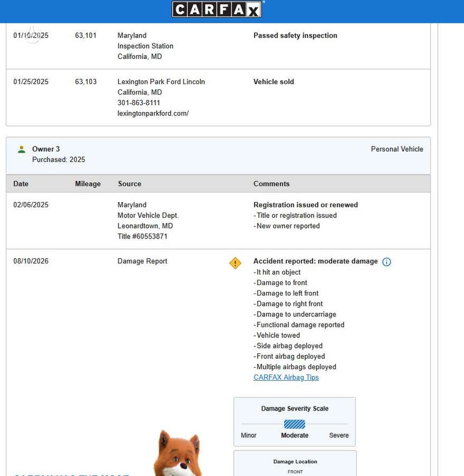This screenshot has height=476, width=464.
Task: Select mileage value 63,103
Action: pos(86,81)
